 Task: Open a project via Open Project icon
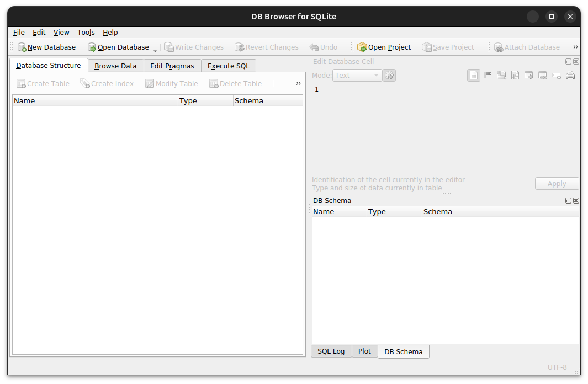click(x=362, y=47)
